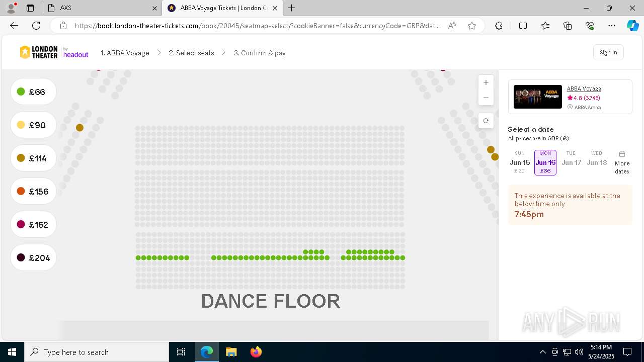This screenshot has height=362, width=644.
Task: Open Split screen view
Action: [523, 26]
